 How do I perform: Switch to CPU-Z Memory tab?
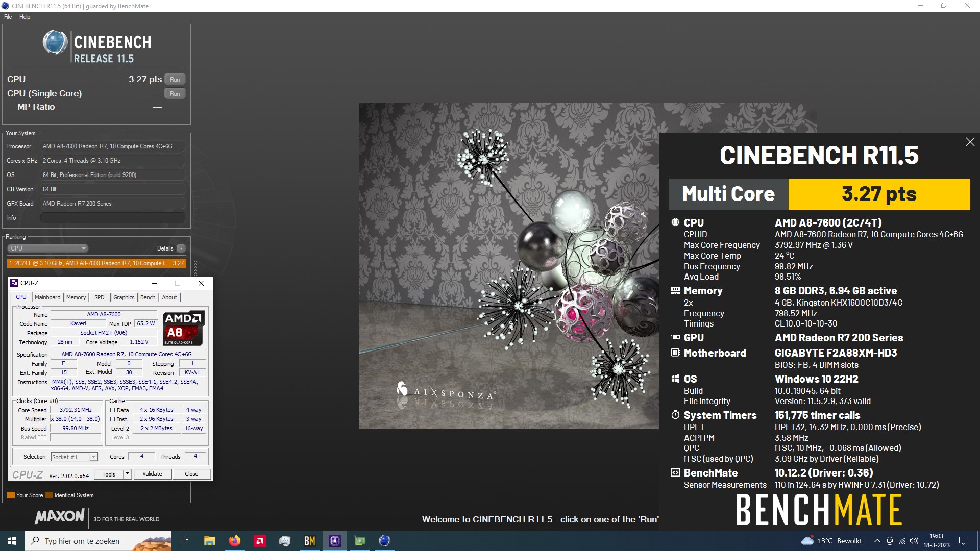pos(76,297)
